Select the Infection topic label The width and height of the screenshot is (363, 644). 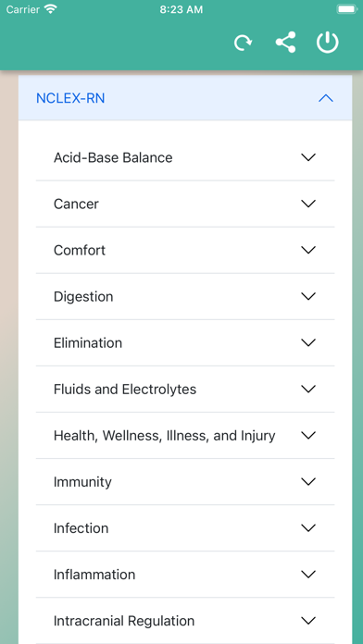(81, 527)
